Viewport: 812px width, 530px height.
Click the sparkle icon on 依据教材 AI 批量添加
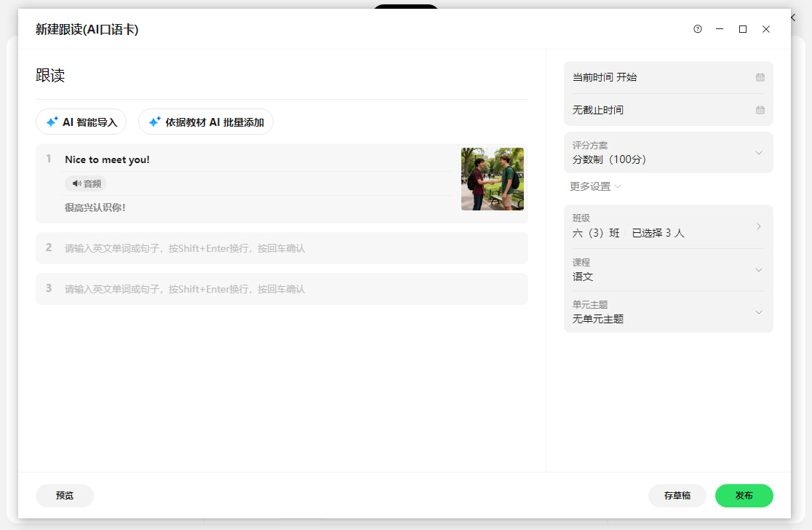(155, 122)
